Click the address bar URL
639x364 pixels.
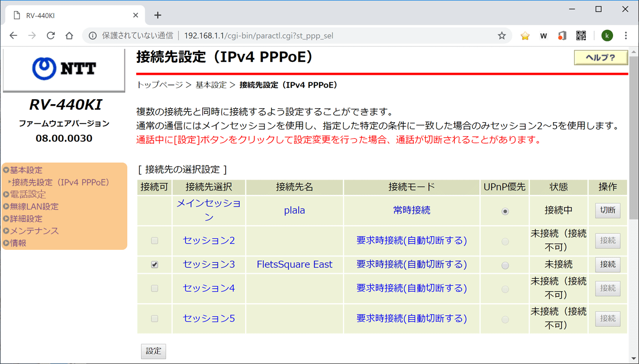259,36
